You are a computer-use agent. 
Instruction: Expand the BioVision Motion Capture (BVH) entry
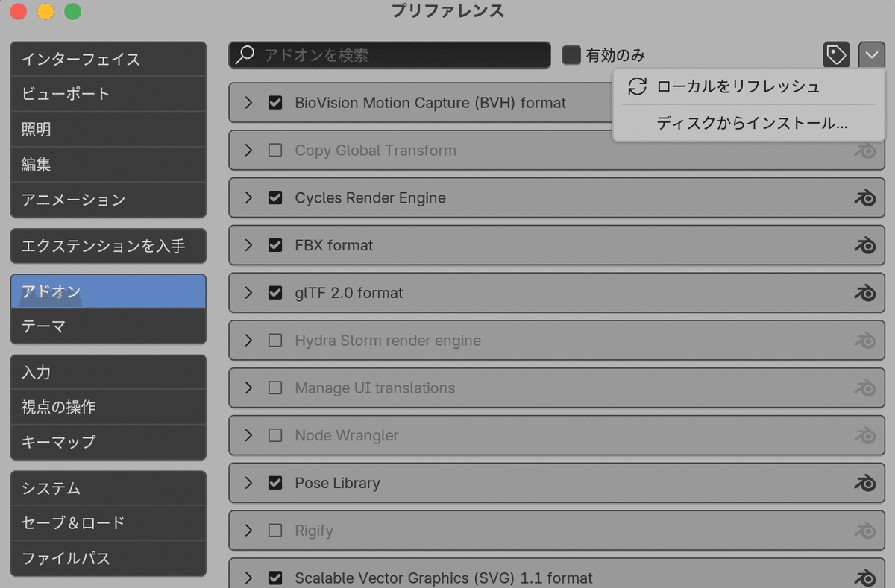(x=249, y=103)
